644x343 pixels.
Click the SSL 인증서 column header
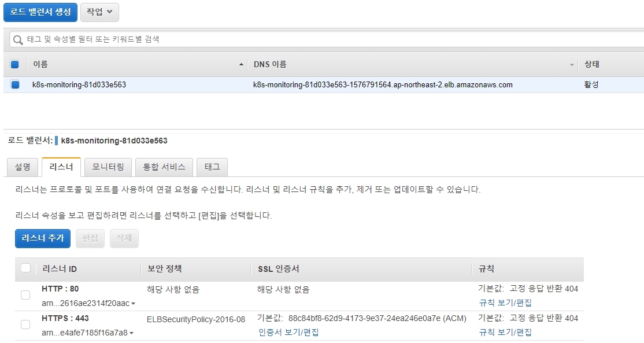(279, 269)
